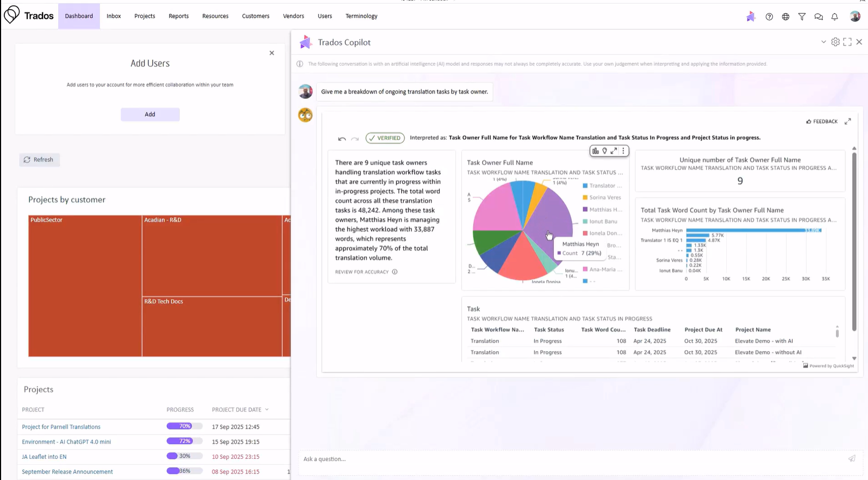The width and height of the screenshot is (868, 480).
Task: Select the Sorina Veres legend swatch
Action: [585, 198]
